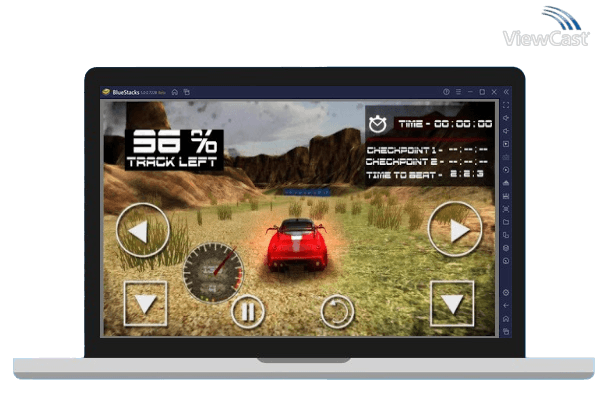Screen dimensions: 602x414
Task: Click the 'TIME - 00:00:00' readout
Action: pyautogui.click(x=445, y=124)
